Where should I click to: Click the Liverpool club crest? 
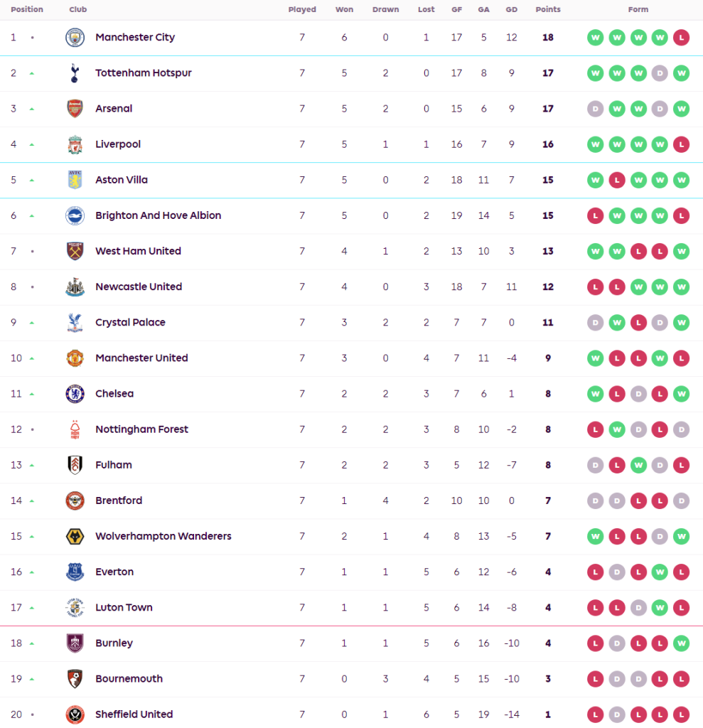click(x=75, y=144)
